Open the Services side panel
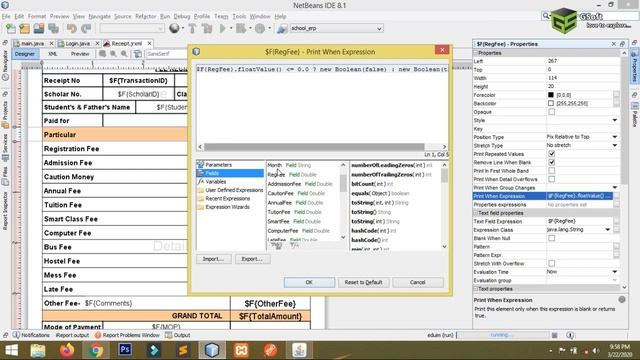Image resolution: width=640 pixels, height=360 pixels. 5,147
